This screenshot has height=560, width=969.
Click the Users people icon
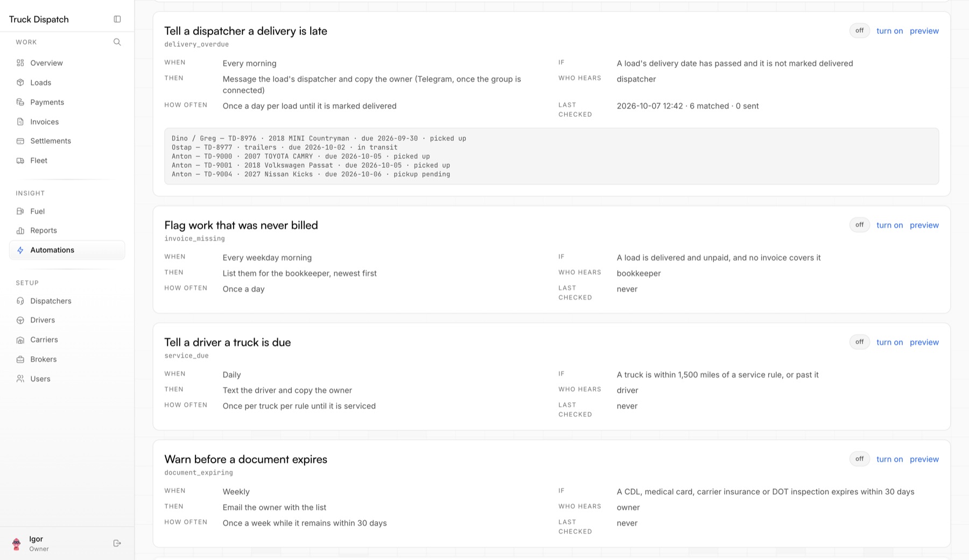click(20, 379)
